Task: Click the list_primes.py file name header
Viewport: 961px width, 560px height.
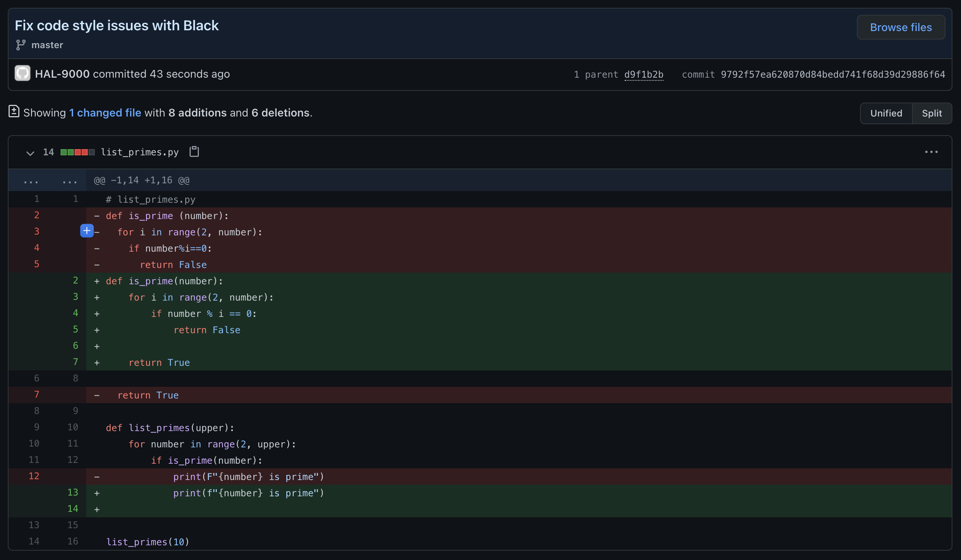Action: point(140,152)
